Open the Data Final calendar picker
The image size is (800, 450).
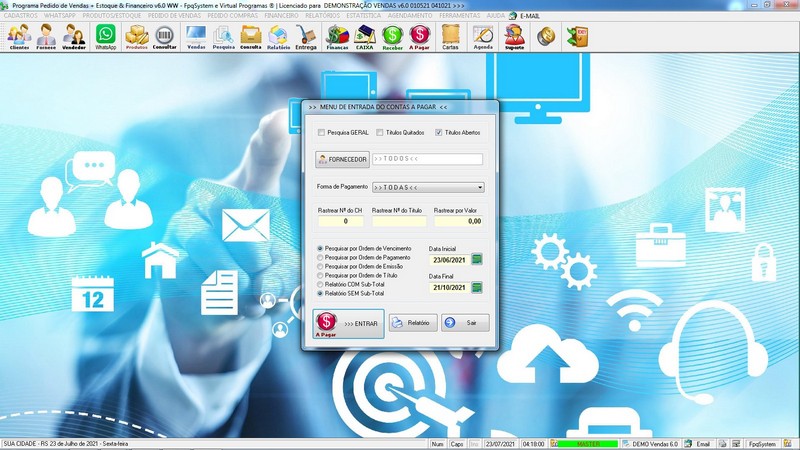click(477, 288)
